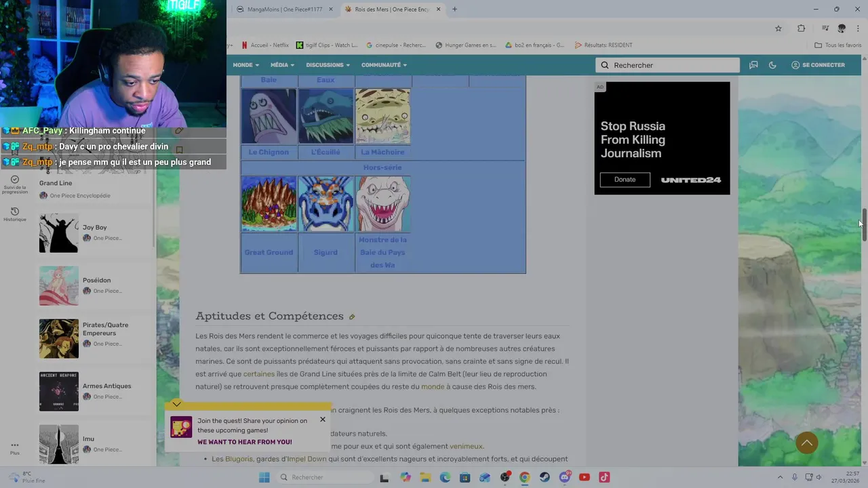Click WE WANT TO HEAR FROM YOU!
868x488 pixels.
pyautogui.click(x=245, y=442)
